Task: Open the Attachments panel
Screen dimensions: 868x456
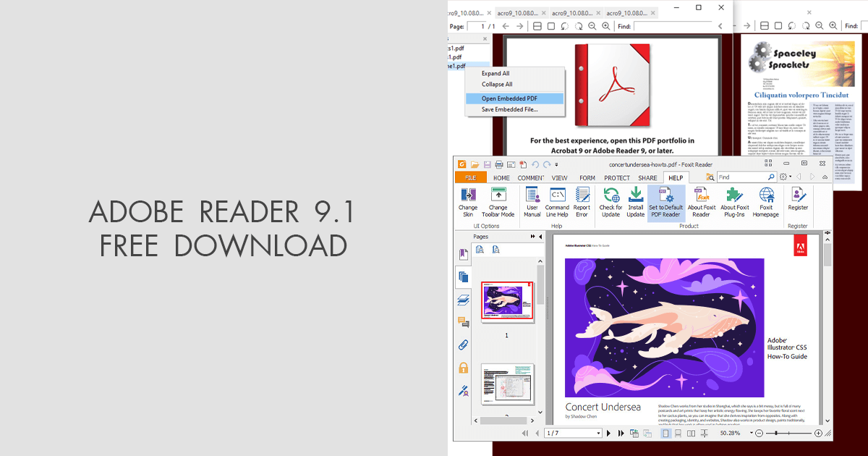Action: point(464,345)
